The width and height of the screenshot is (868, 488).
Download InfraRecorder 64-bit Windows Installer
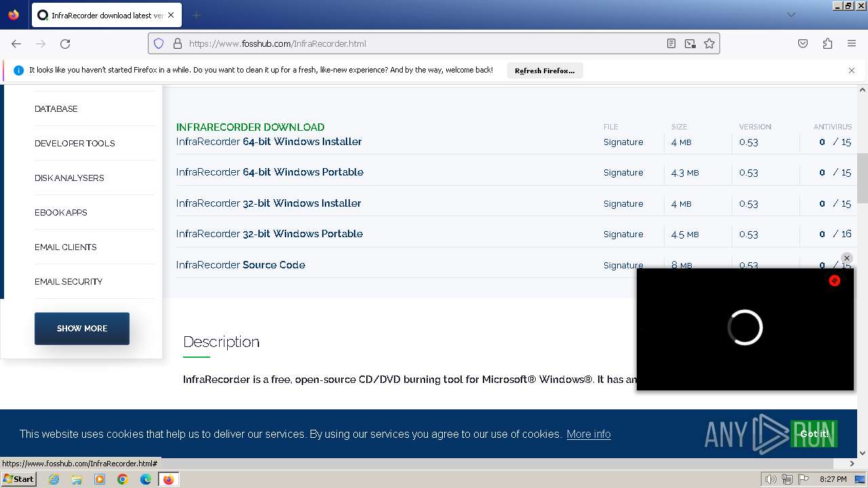pos(269,142)
